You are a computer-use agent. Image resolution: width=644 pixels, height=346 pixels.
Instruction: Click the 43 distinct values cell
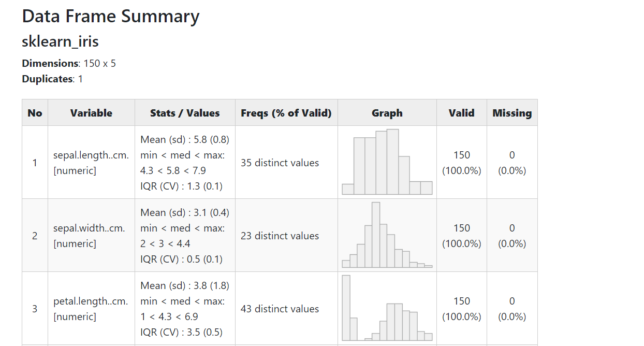coord(280,309)
